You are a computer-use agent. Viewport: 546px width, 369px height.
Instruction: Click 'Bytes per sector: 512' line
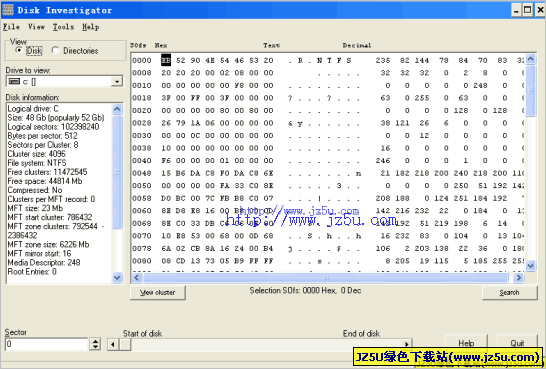pos(42,136)
